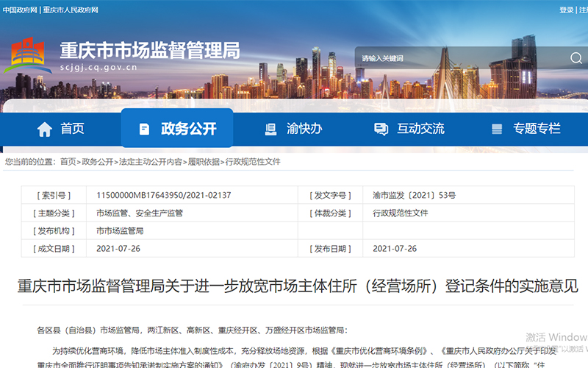Click the scjgj.cq.gov.cn domain text
Viewport: 588px width, 368px height.
98,68
